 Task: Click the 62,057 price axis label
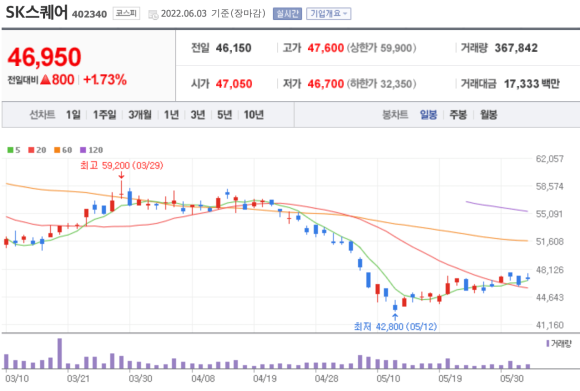549,159
